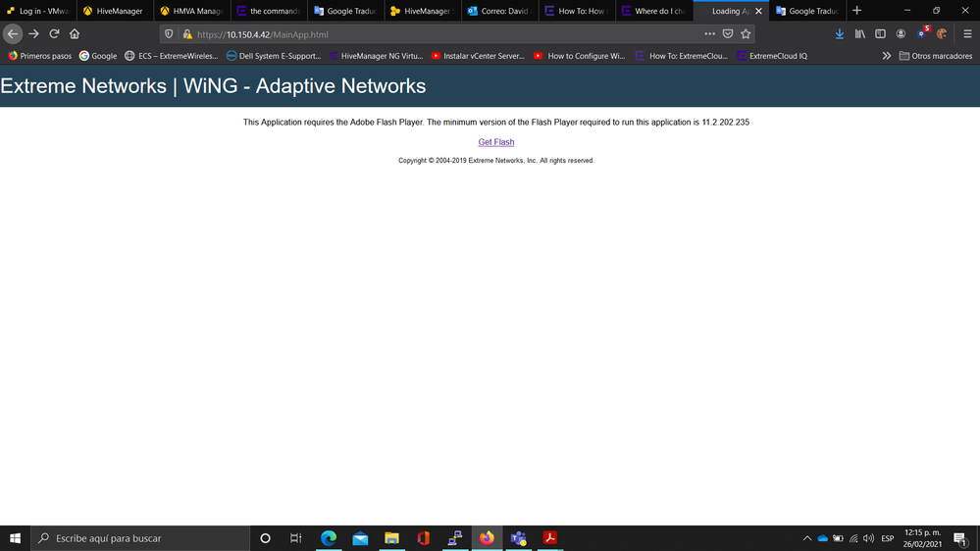Reload the current page
The width and height of the screenshot is (980, 551).
54,33
